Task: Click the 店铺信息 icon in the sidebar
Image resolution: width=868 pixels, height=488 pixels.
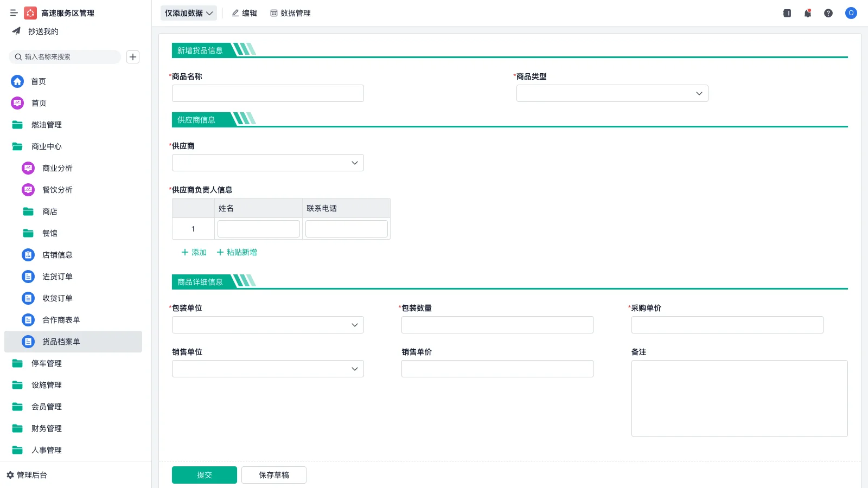Action: click(28, 255)
